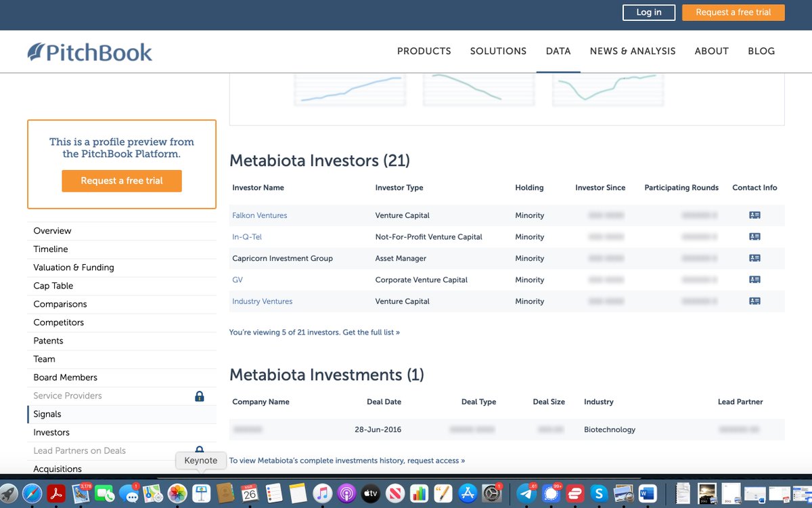Click Request a free trial in header
812x508 pixels.
734,12
